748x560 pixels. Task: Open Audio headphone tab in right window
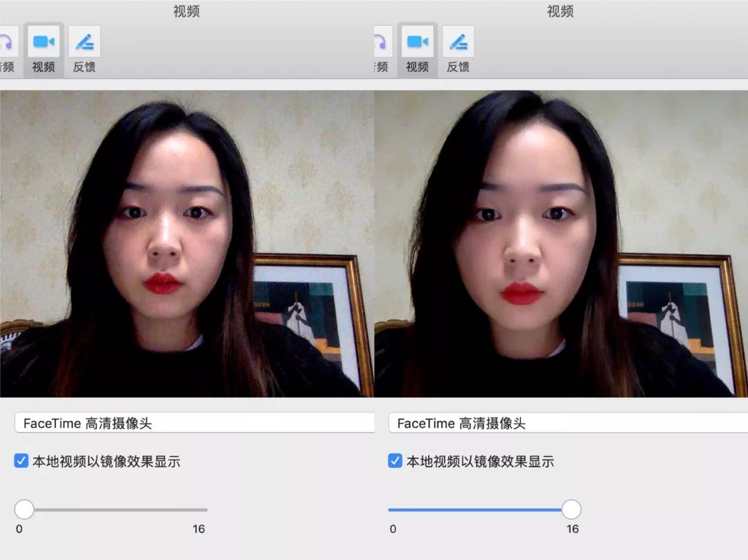[383, 50]
